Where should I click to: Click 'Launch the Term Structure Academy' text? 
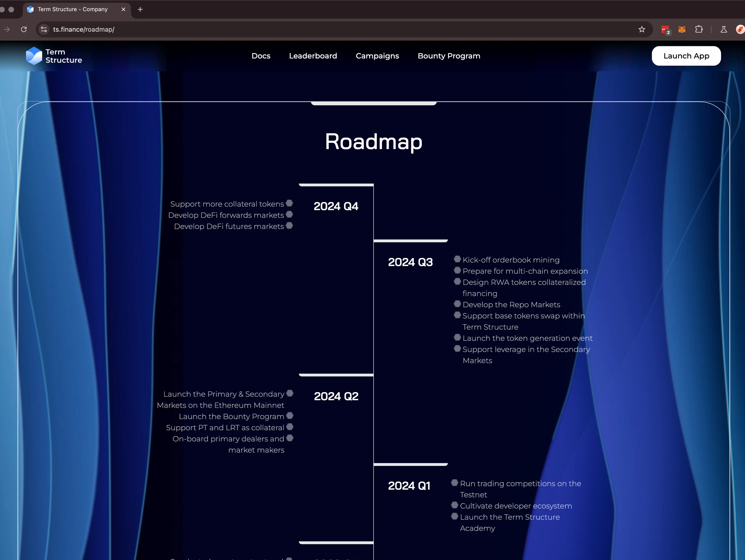pos(510,523)
